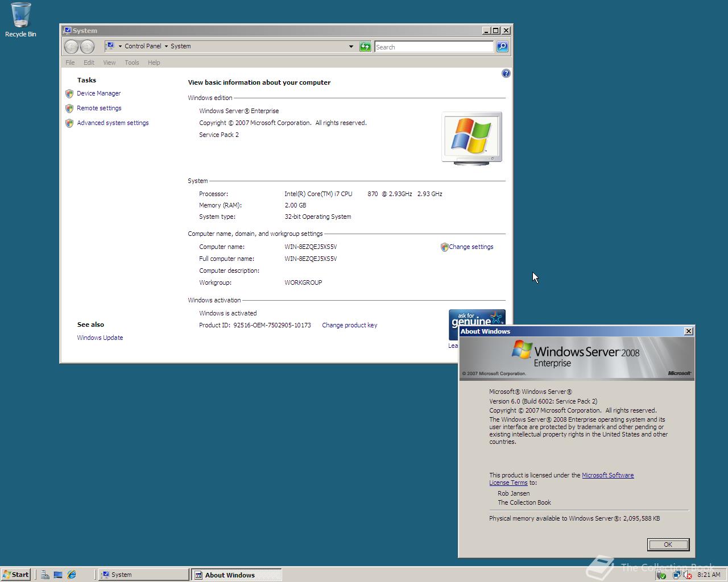The width and height of the screenshot is (728, 582).
Task: Open the address bar history dropdown arrow
Action: (351, 47)
